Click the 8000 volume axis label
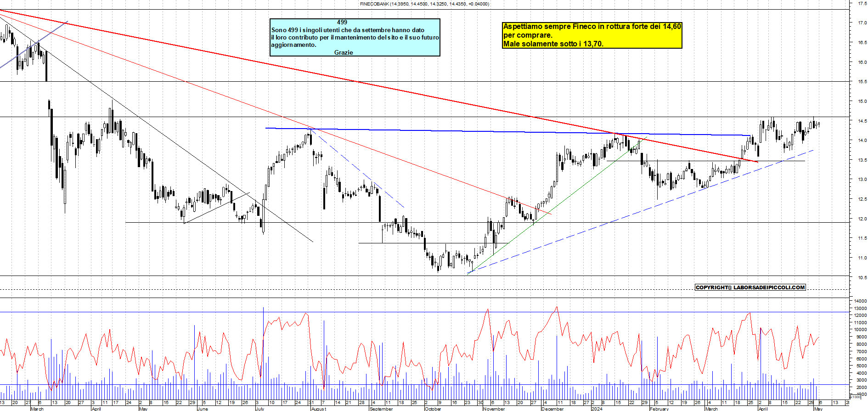This screenshot has width=868, height=411. (861, 344)
